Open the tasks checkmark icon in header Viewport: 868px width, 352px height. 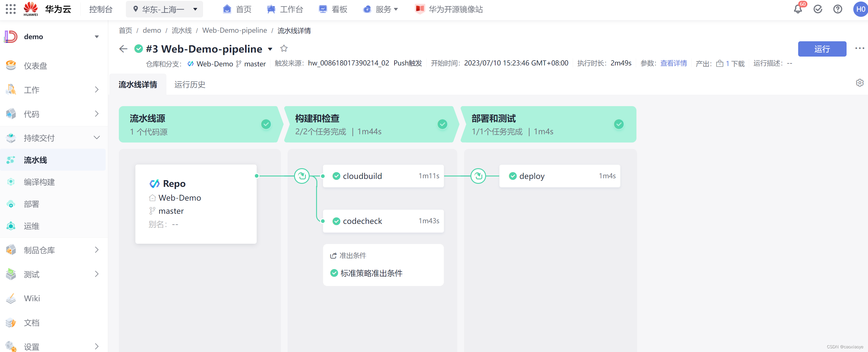point(817,9)
